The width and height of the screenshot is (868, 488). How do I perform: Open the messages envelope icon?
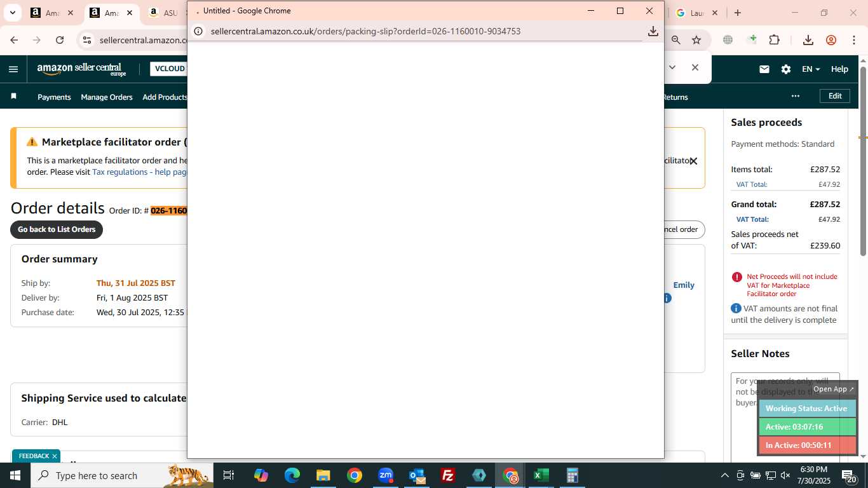[764, 69]
